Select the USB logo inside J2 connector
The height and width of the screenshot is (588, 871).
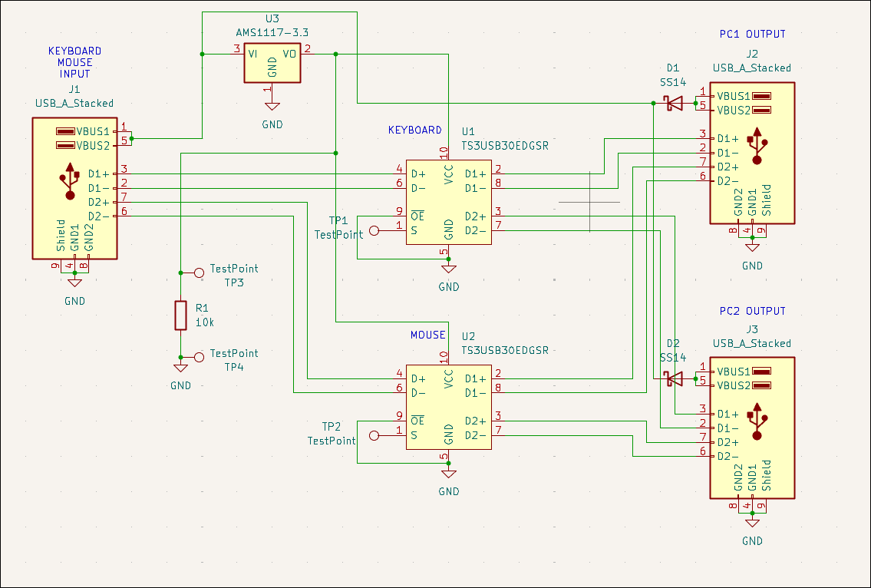pyautogui.click(x=757, y=146)
